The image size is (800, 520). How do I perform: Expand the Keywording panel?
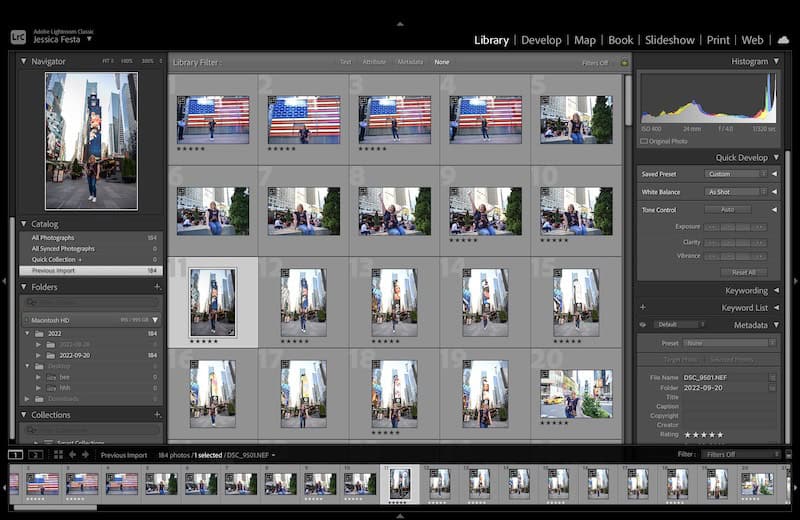[x=776, y=290]
